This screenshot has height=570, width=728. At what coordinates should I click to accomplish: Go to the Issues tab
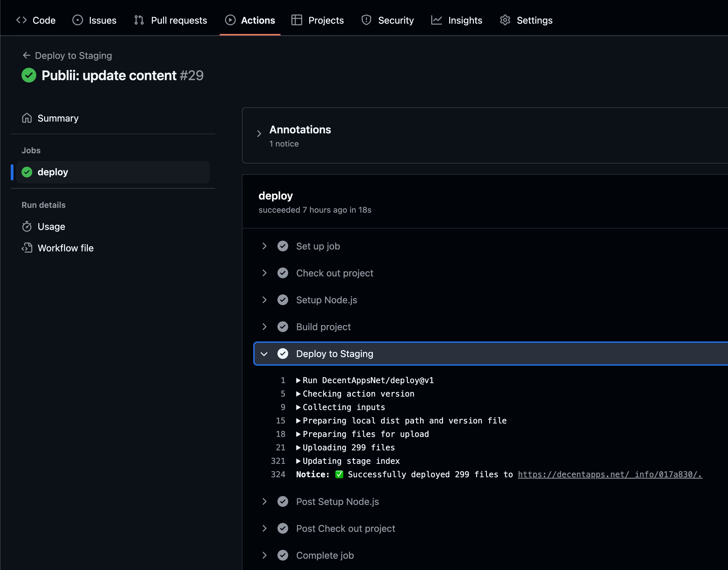point(94,20)
